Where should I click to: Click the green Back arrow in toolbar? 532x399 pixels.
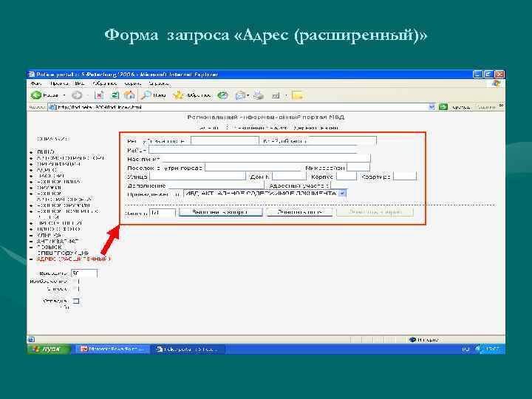(x=36, y=95)
